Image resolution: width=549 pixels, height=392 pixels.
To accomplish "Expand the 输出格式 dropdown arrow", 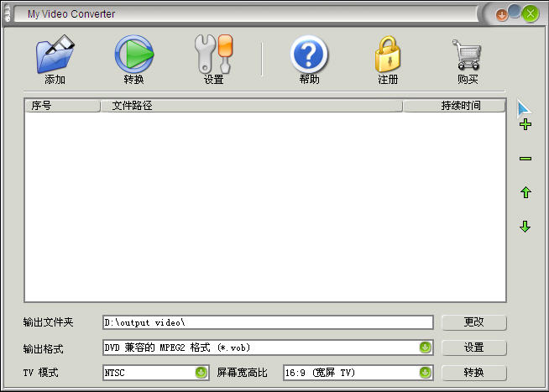I will point(426,348).
